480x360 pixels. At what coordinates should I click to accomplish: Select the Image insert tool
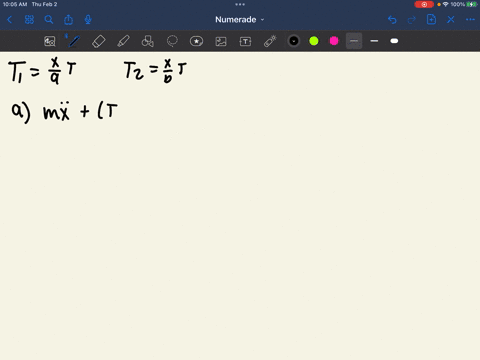tap(221, 41)
